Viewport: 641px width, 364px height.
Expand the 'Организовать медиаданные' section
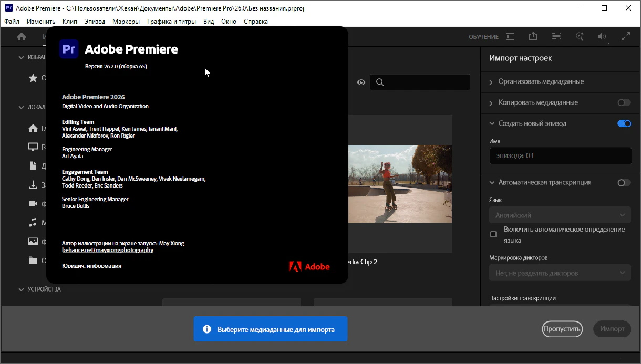point(541,81)
